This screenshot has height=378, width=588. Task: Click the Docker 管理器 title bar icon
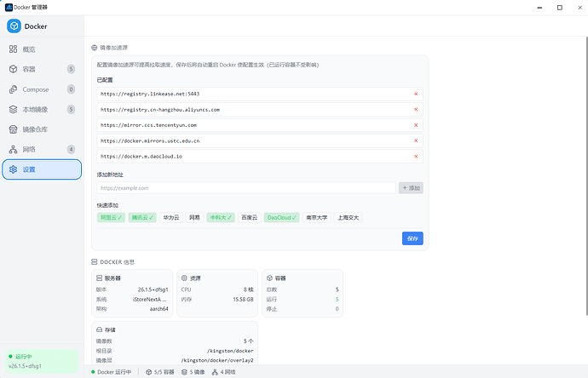point(9,7)
